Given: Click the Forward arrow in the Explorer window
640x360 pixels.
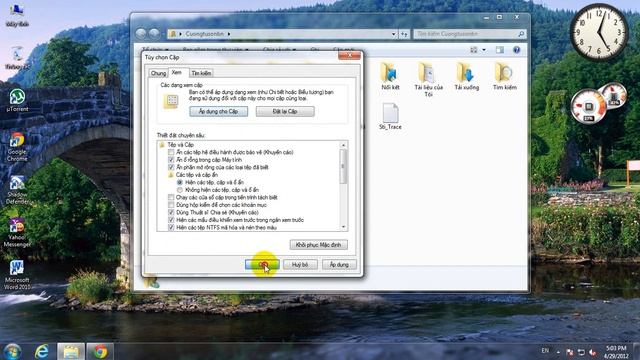Looking at the screenshot, I should [154, 34].
